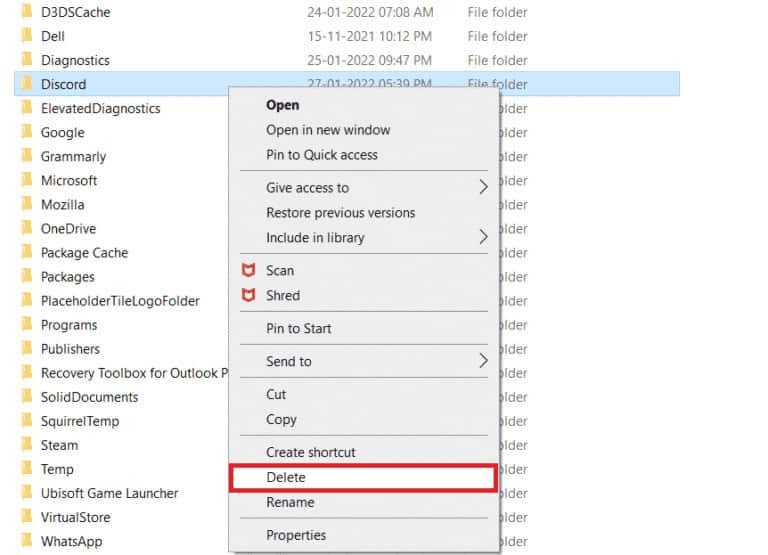Click the Shred menu entry text
768x555 pixels.
pyautogui.click(x=283, y=295)
